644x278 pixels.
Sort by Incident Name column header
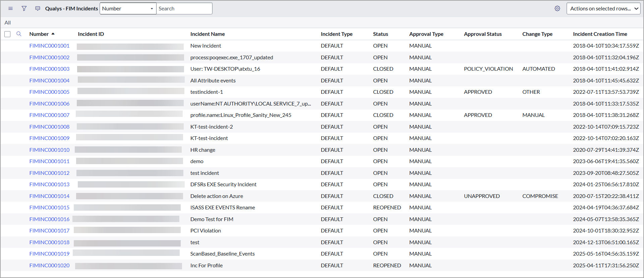(208, 34)
